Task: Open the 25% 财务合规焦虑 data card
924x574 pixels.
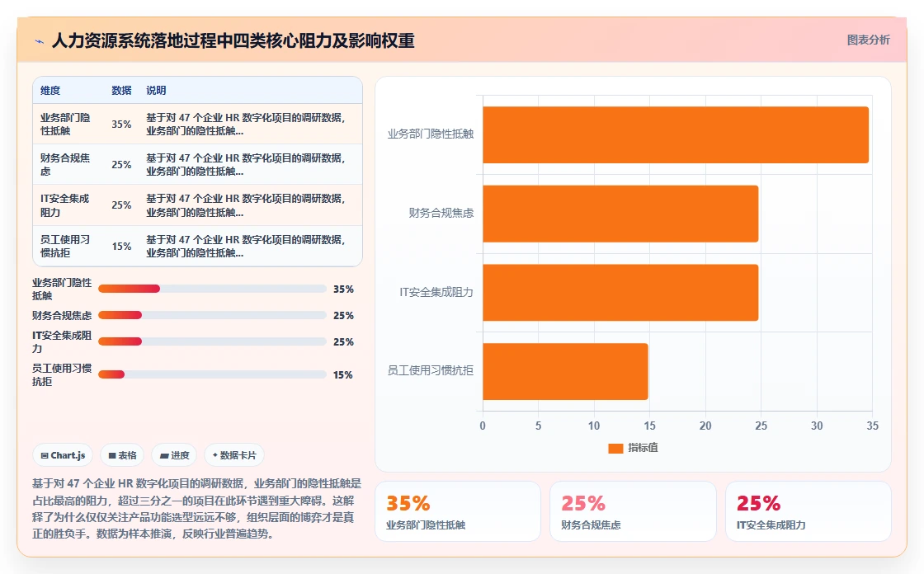Action: click(x=633, y=511)
